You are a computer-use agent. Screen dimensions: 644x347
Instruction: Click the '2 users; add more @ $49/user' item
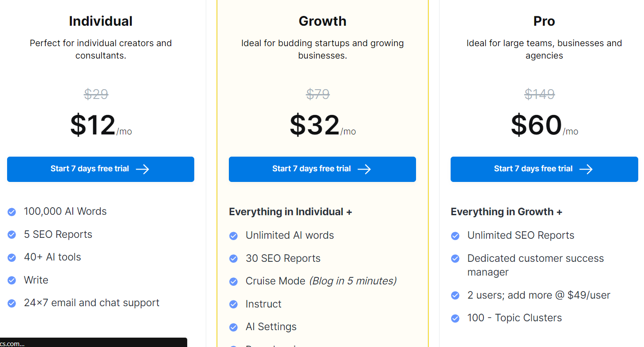pos(539,295)
